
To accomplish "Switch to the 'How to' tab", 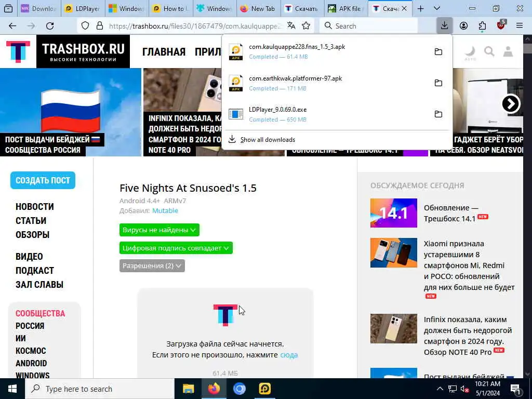I will [171, 8].
